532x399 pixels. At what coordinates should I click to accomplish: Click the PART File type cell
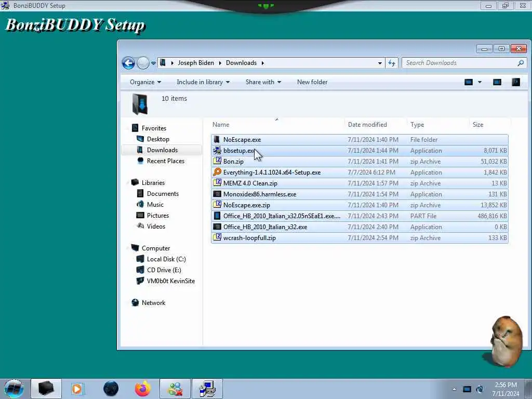click(423, 216)
